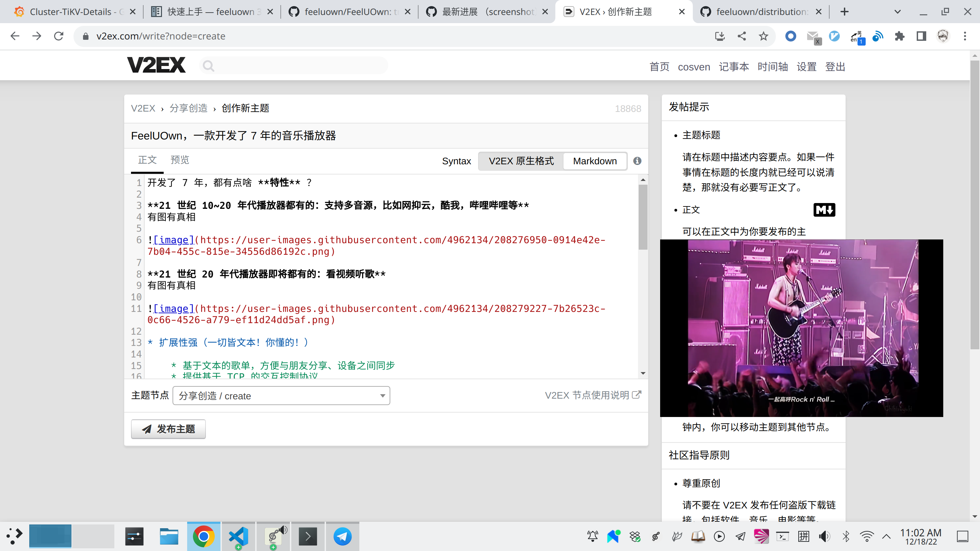Open the Chrome profile avatar
The height and width of the screenshot is (551, 980).
943,36
